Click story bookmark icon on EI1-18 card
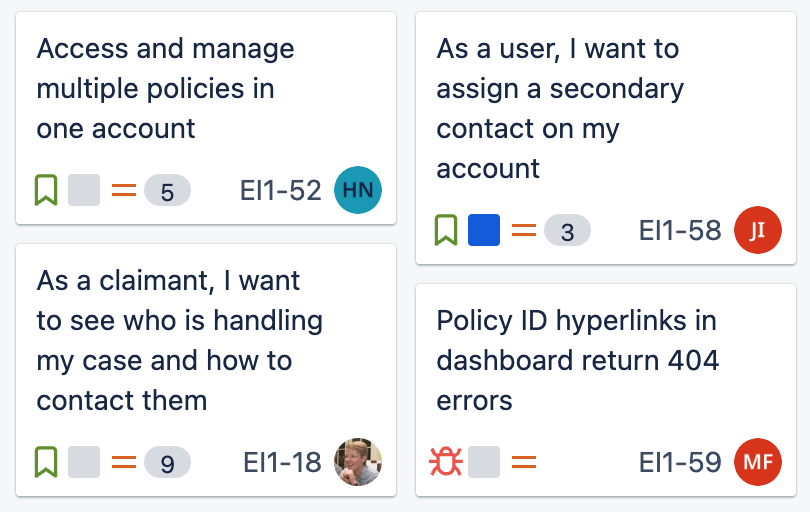Screen dimensions: 810x512 click(x=46, y=462)
